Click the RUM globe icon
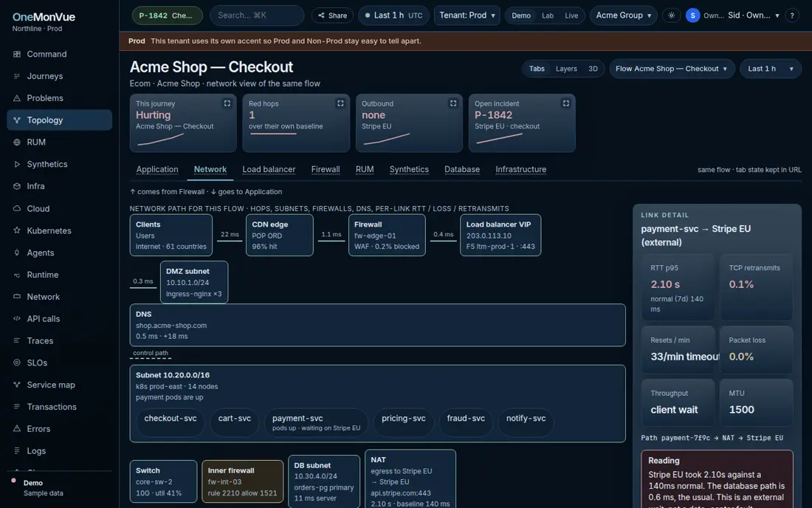812x508 pixels. point(16,142)
